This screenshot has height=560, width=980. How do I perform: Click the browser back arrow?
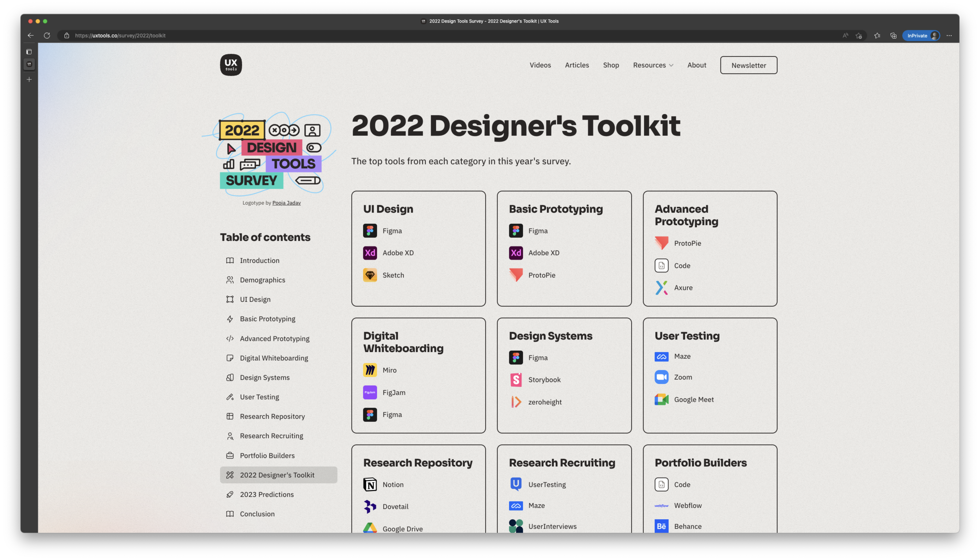[30, 35]
